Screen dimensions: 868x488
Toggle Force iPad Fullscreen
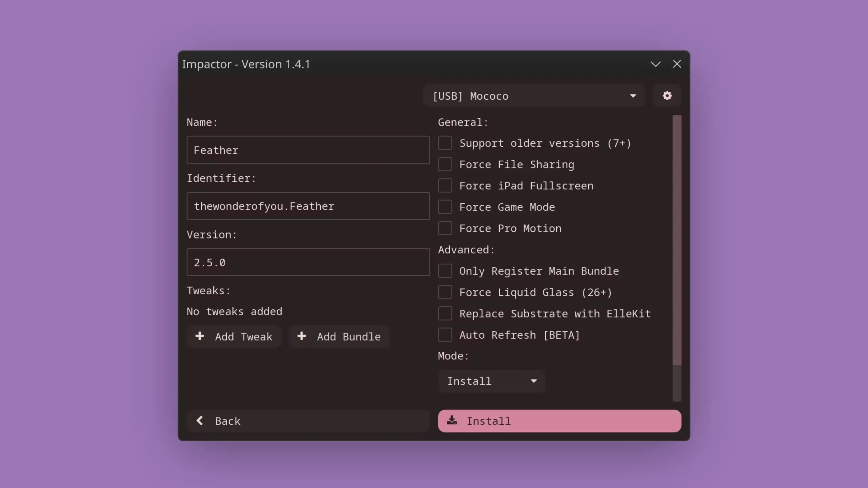click(445, 186)
